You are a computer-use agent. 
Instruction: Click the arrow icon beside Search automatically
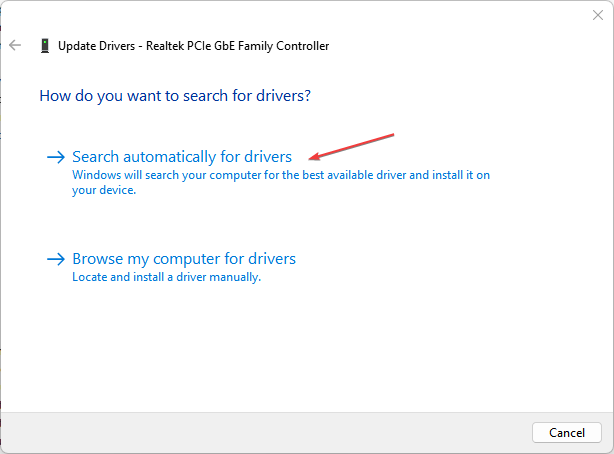[56, 157]
